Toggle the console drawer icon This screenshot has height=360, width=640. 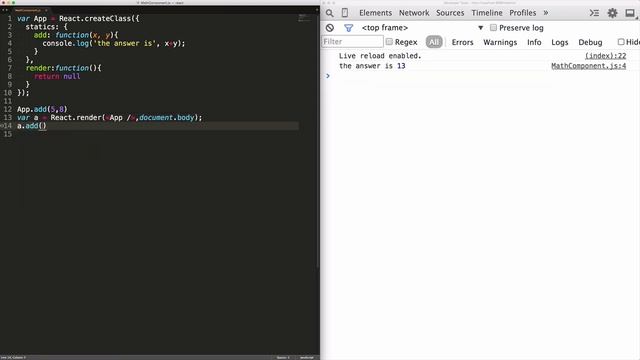(594, 13)
